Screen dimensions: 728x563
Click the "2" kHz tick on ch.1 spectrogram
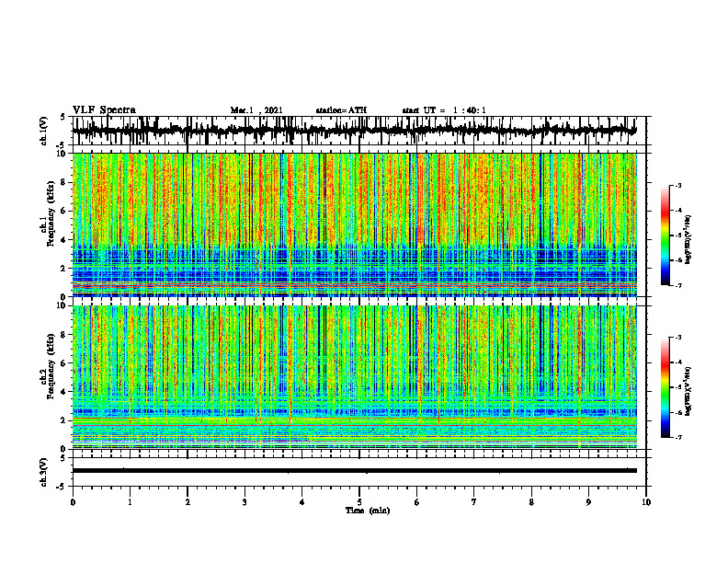click(64, 268)
